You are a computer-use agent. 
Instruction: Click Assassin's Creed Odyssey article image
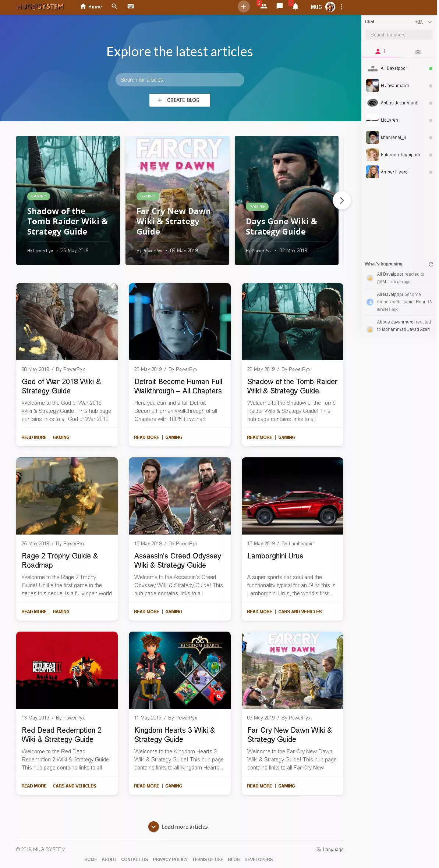coord(180,496)
